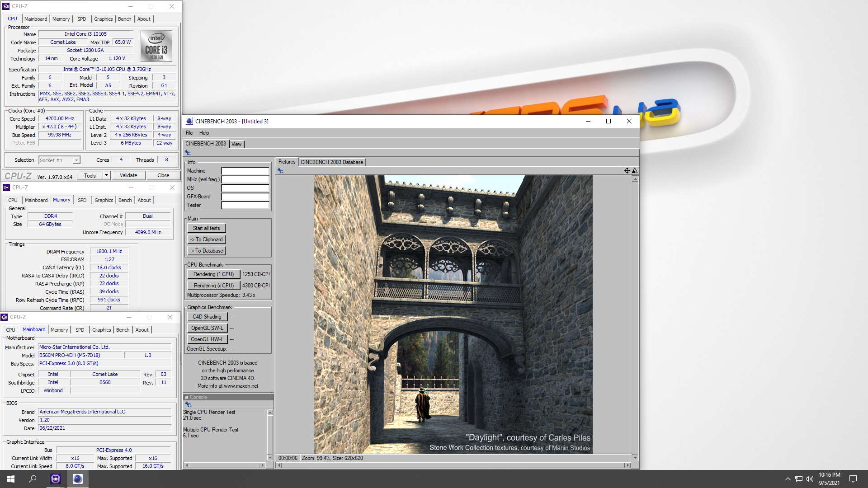The width and height of the screenshot is (868, 488).
Task: Open the volume speaker icon in the tray
Action: tap(810, 479)
